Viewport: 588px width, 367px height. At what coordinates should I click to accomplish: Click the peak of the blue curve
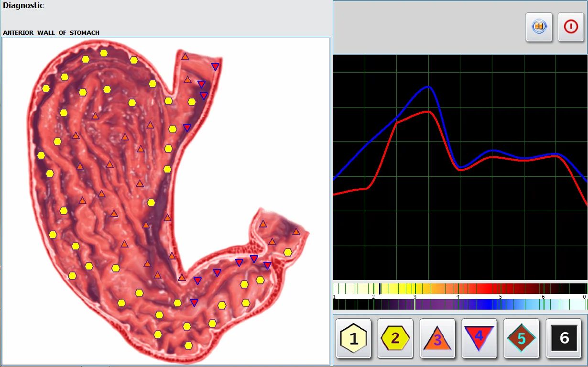429,87
